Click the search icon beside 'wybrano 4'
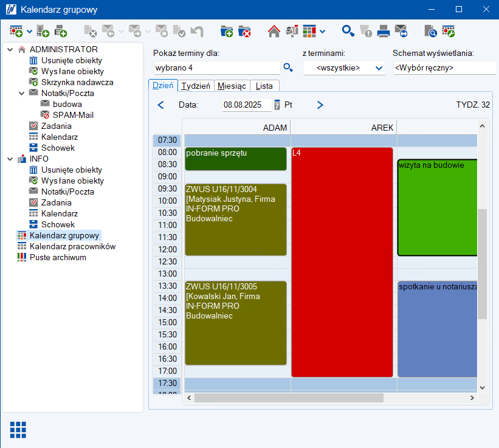The image size is (499, 448). [288, 67]
